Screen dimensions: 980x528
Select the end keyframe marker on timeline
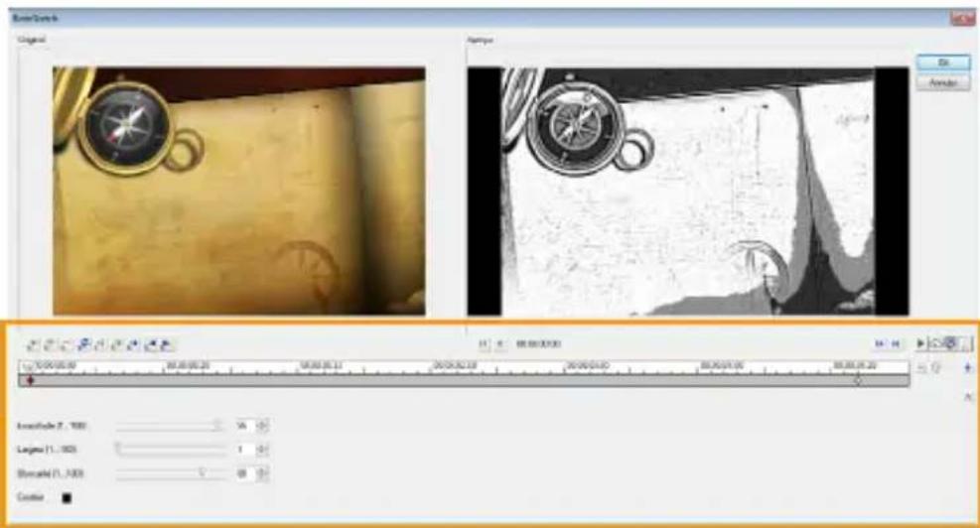click(x=858, y=380)
